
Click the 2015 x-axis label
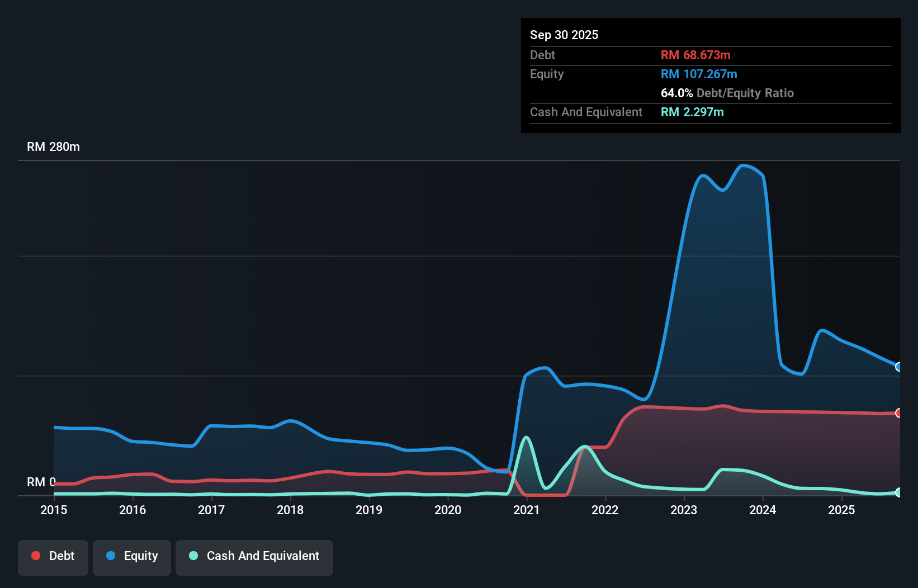54,510
